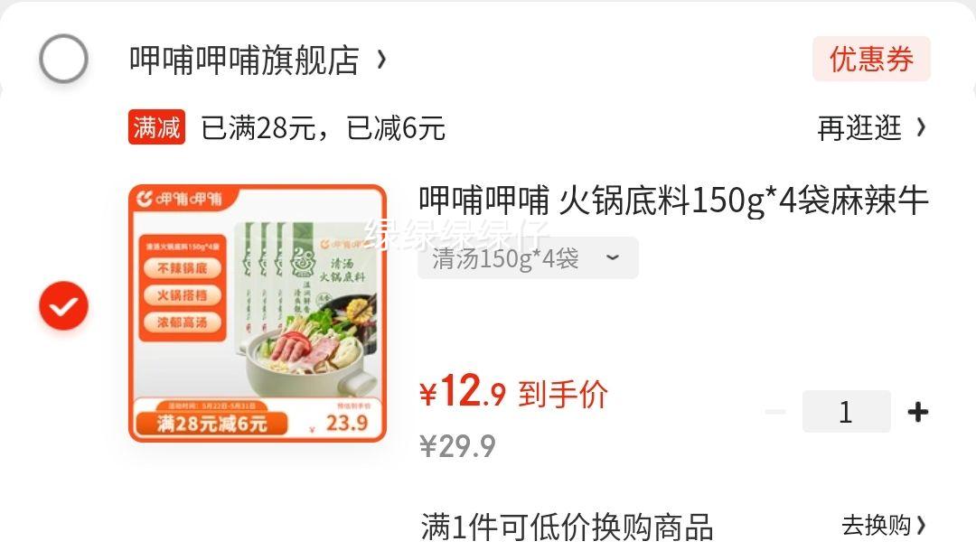View 已满28元，已减6元 discount details
976x560 pixels.
[x=323, y=128]
